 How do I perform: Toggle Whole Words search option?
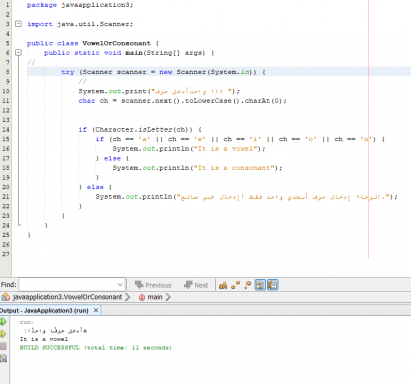pyautogui.click(x=235, y=285)
